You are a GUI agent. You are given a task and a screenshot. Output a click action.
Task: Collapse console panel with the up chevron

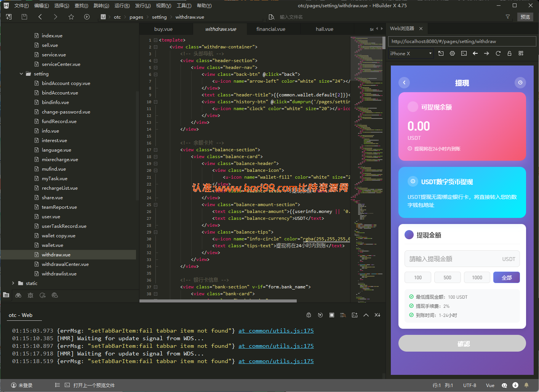(x=366, y=315)
